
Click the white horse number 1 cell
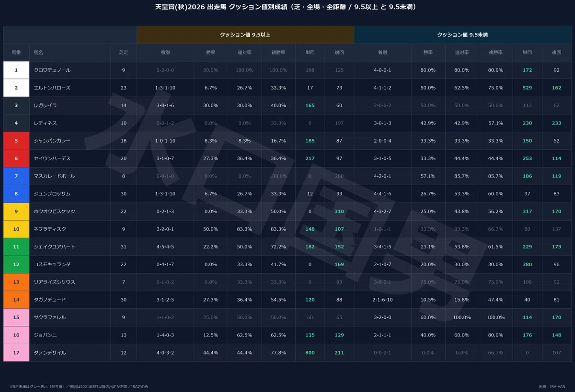tap(16, 70)
